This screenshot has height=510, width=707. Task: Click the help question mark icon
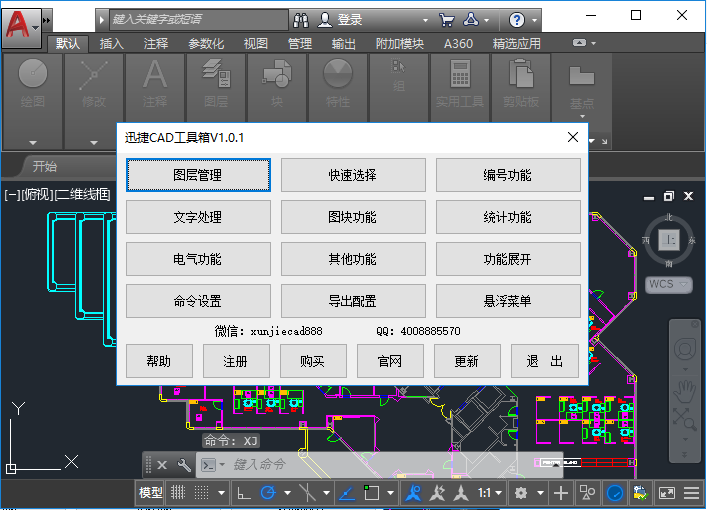517,20
